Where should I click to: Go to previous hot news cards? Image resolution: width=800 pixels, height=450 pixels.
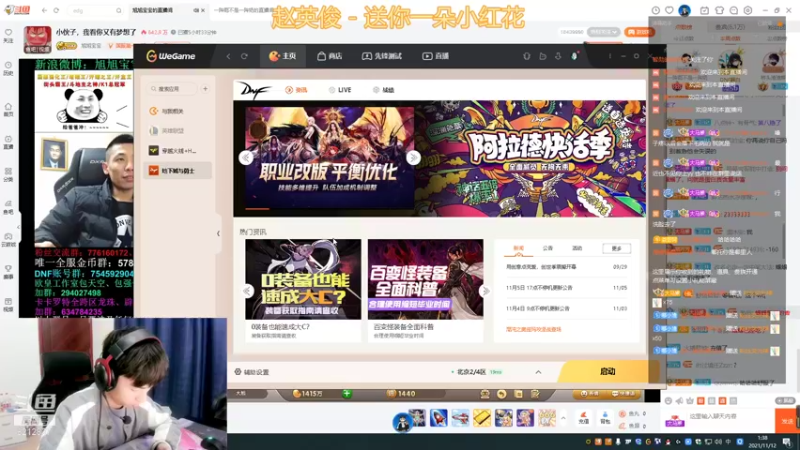247,291
